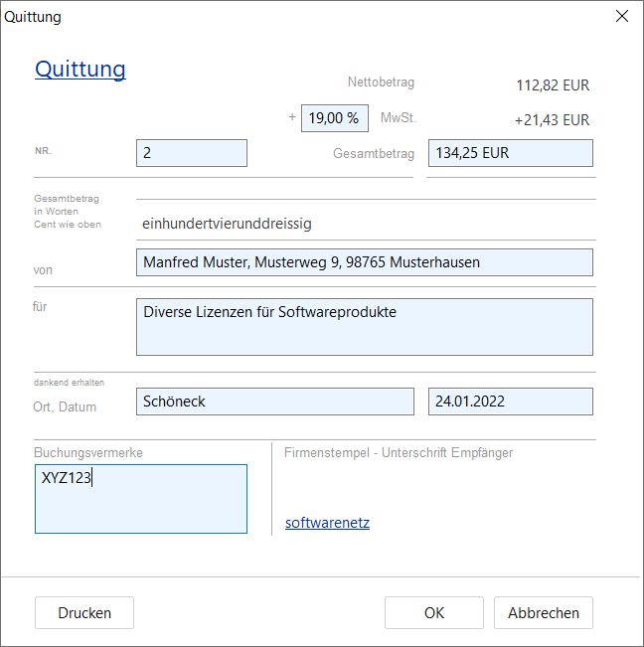The image size is (644, 647).
Task: Click the Quittung window title bar text
Action: 33,16
